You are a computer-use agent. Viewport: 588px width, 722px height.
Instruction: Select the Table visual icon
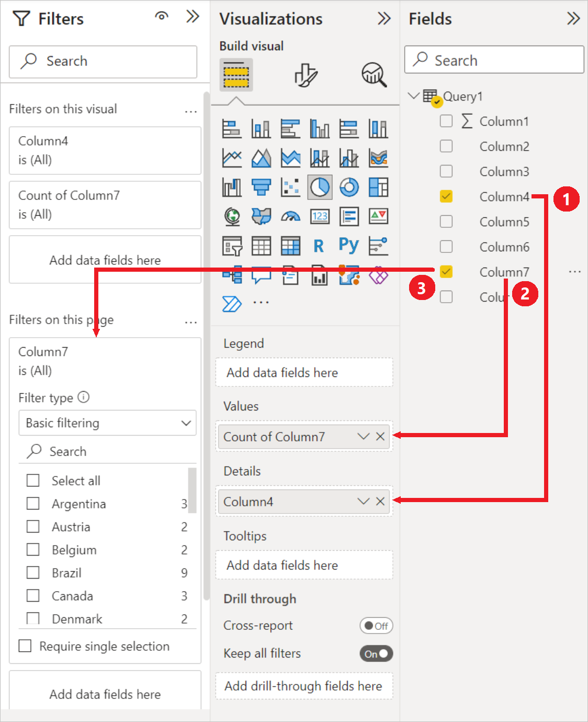click(x=262, y=246)
